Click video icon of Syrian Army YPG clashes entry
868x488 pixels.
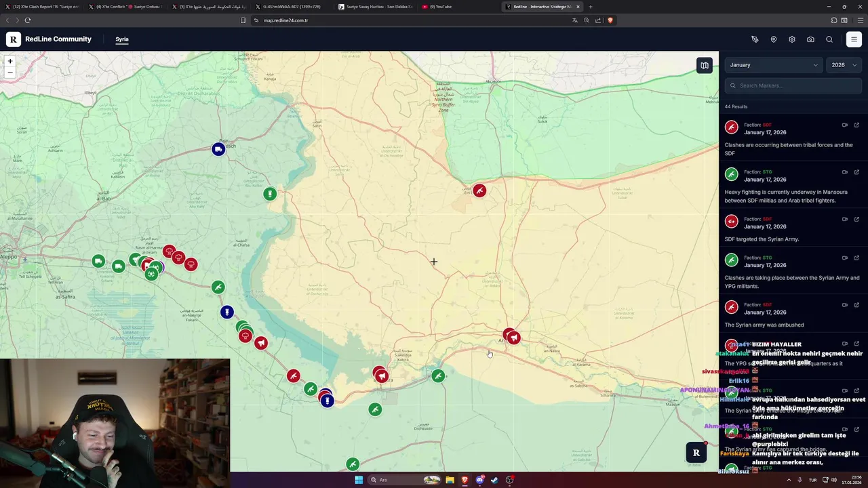845,258
